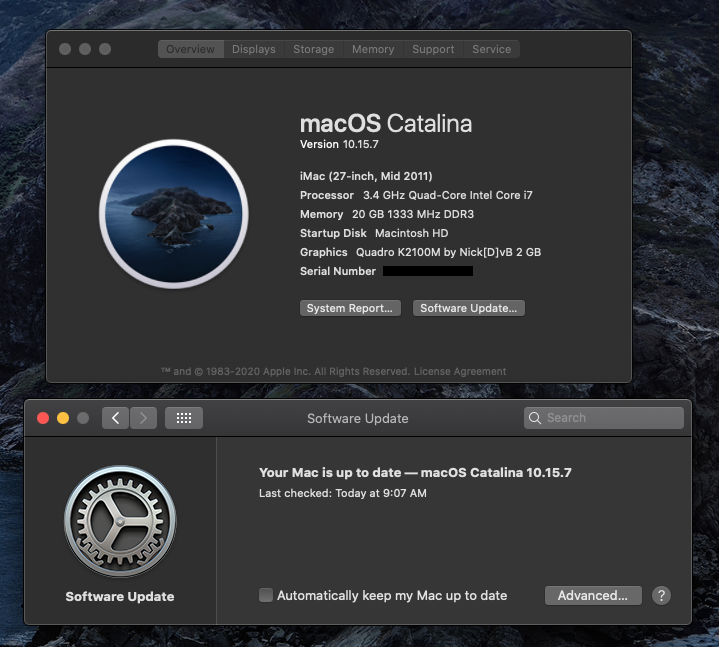Click 'Last checked: Today at 9:07 AM' text

pyautogui.click(x=343, y=493)
